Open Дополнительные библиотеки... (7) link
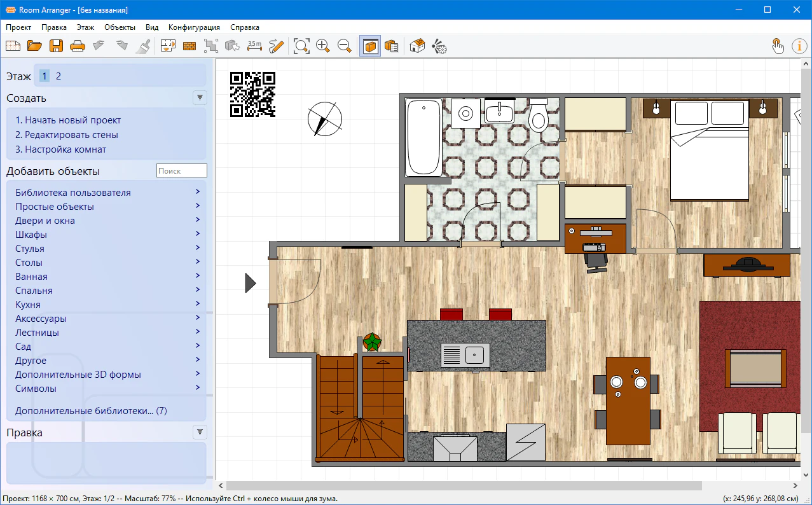This screenshot has height=505, width=812. point(91,411)
